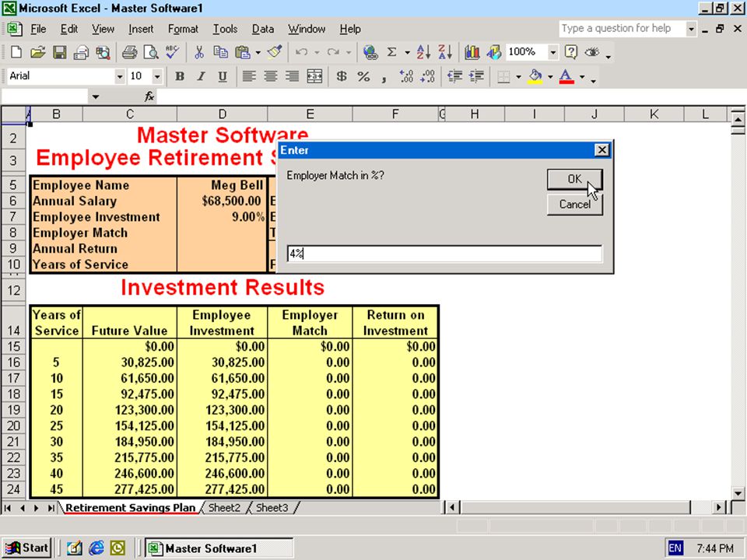Apply Percent Style icon
Screen dimensions: 747x560
363,76
